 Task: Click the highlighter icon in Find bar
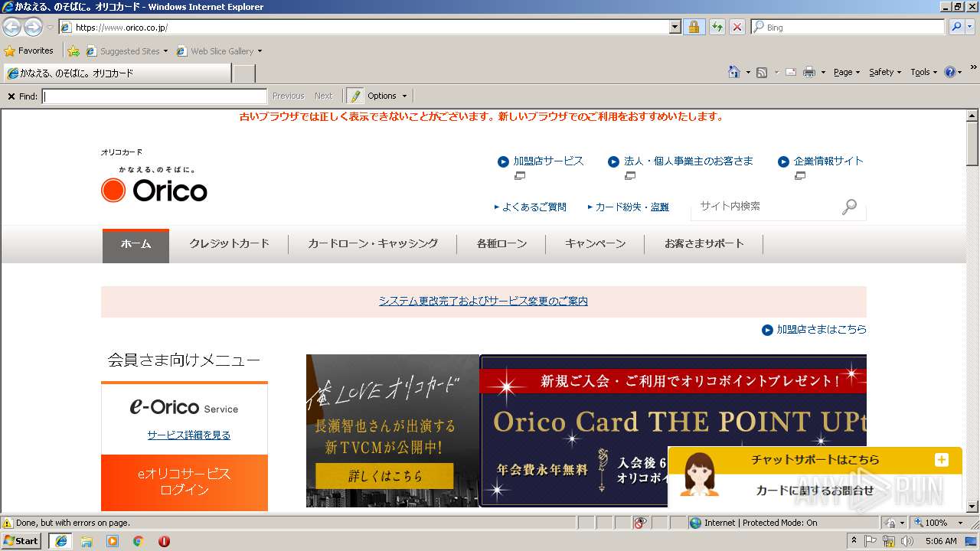click(x=354, y=96)
